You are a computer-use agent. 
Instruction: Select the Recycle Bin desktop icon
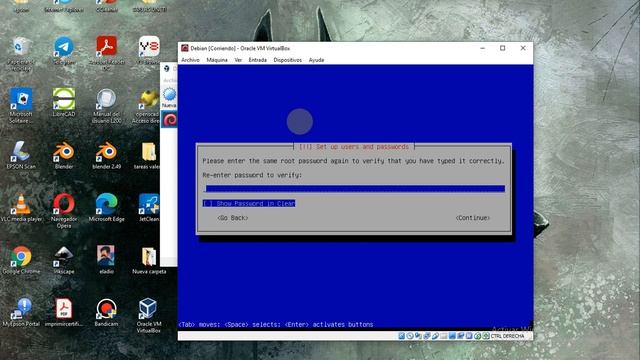point(20,54)
